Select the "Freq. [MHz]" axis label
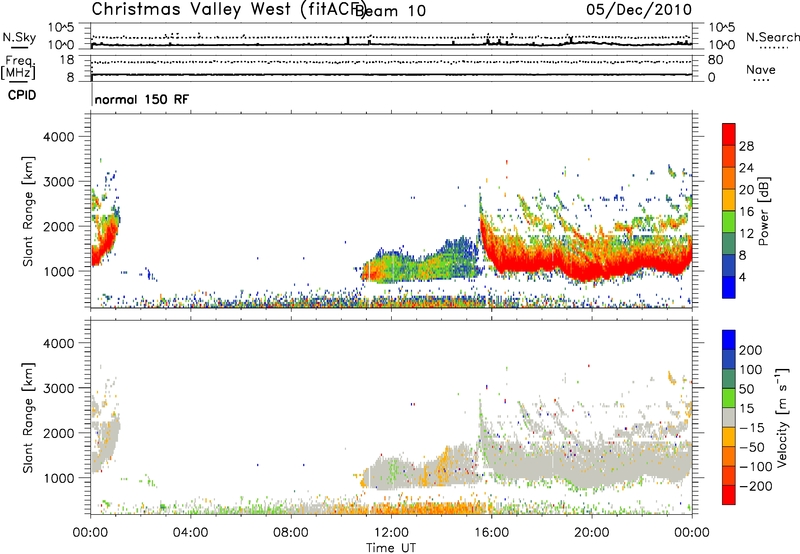 tap(18, 67)
